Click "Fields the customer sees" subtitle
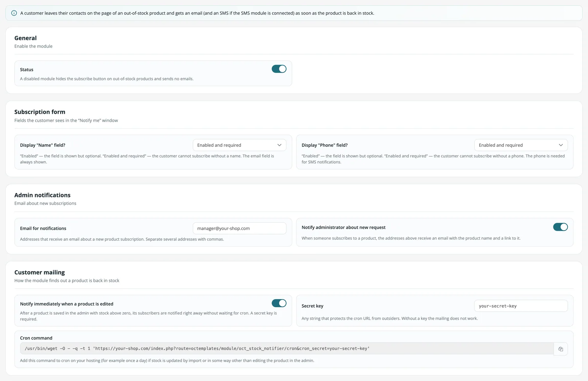 click(66, 120)
